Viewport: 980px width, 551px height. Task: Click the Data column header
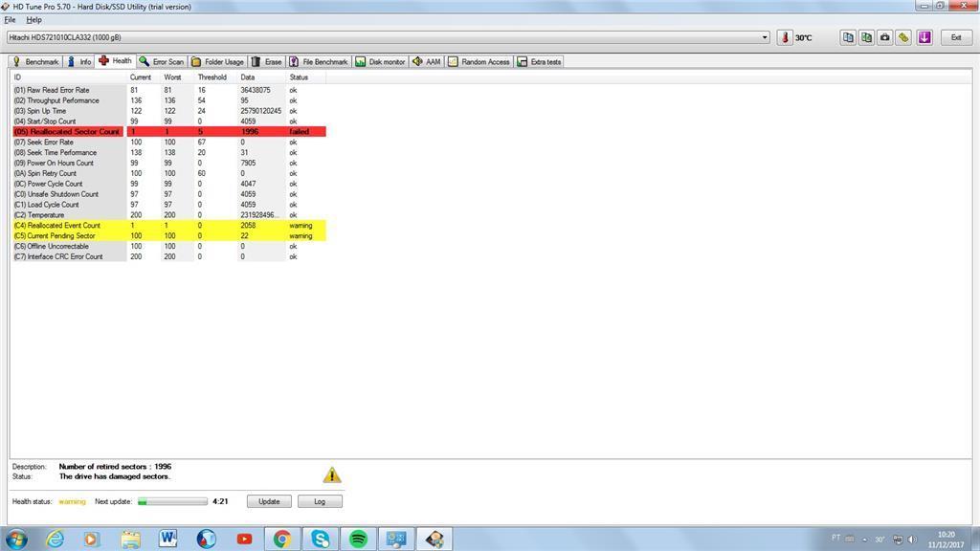point(262,77)
